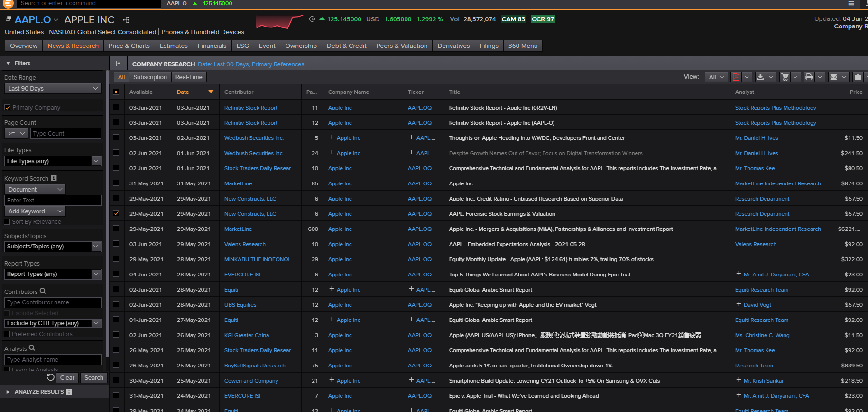Click the linked-window icon left of AAPL.O
Screen dimensions: 868x412
8,19
